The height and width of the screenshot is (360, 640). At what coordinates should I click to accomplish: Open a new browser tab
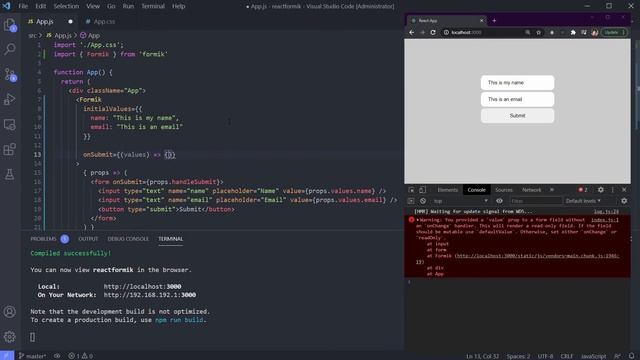494,20
